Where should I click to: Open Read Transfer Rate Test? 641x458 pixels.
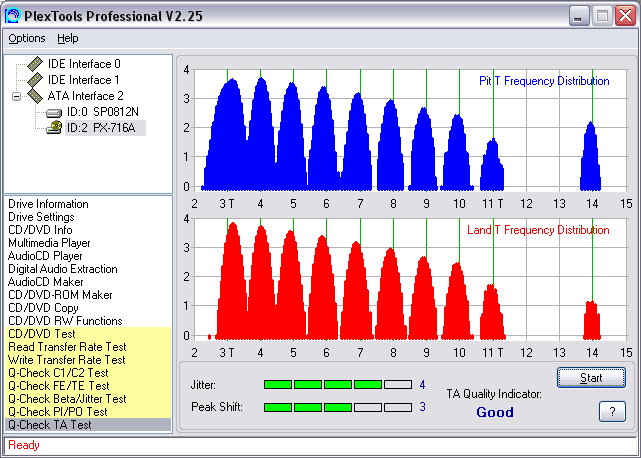pyautogui.click(x=88, y=347)
